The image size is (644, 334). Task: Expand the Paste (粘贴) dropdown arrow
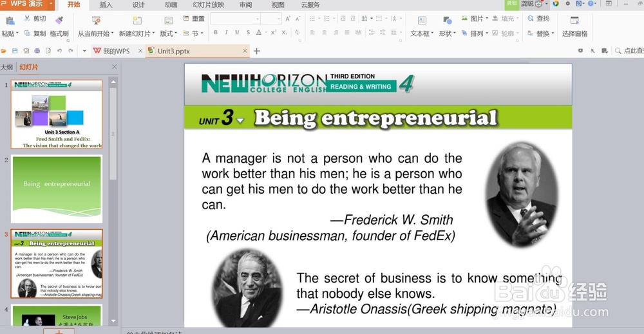tap(17, 33)
